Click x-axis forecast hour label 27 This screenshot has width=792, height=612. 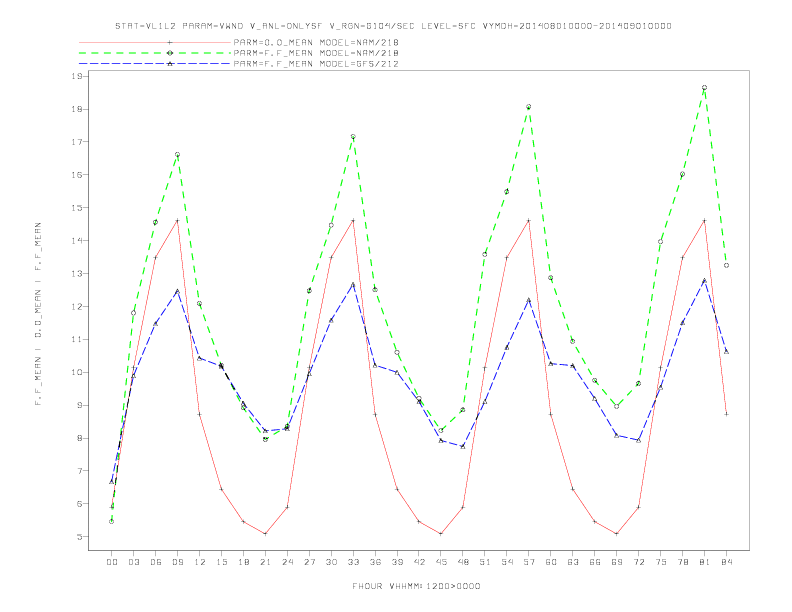pyautogui.click(x=309, y=562)
